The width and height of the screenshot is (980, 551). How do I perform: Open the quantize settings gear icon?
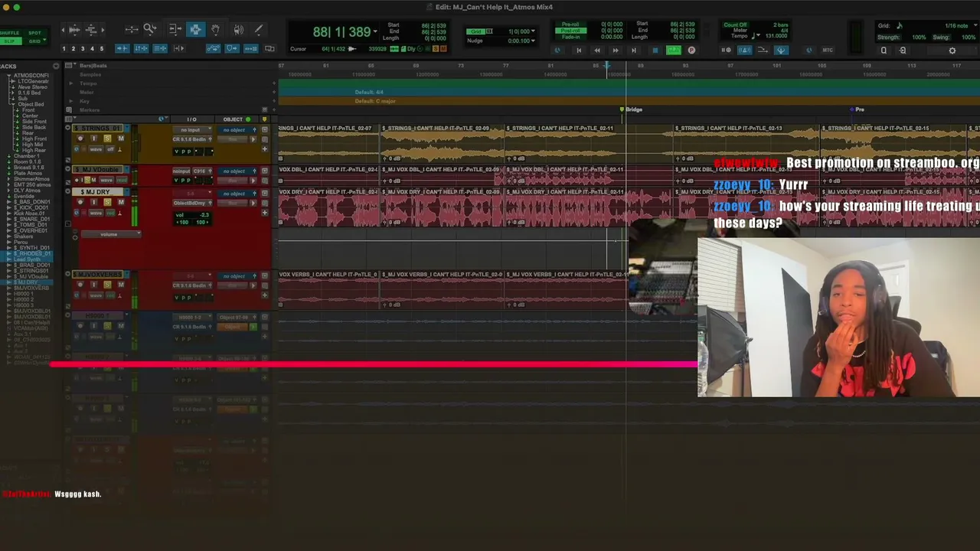click(x=952, y=51)
